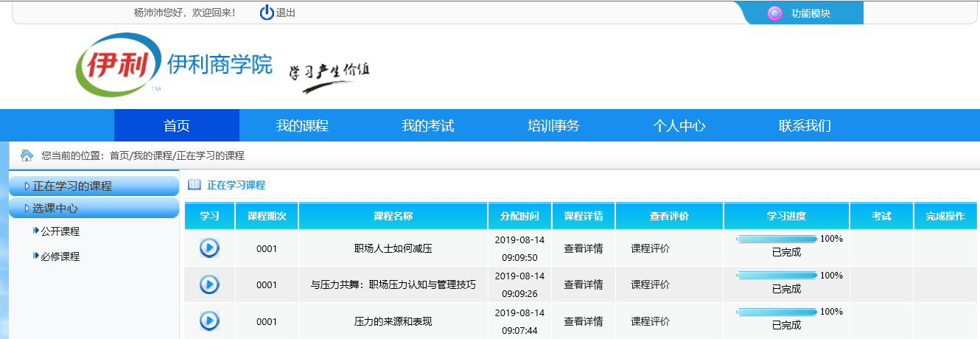Open 我的考试 navigation tab
The width and height of the screenshot is (980, 339).
(x=427, y=126)
